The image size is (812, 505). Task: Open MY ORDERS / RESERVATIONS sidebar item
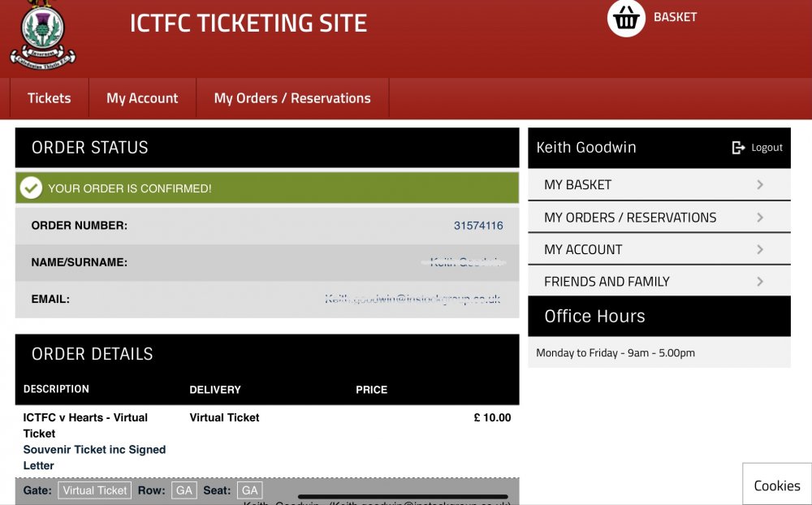click(x=659, y=217)
